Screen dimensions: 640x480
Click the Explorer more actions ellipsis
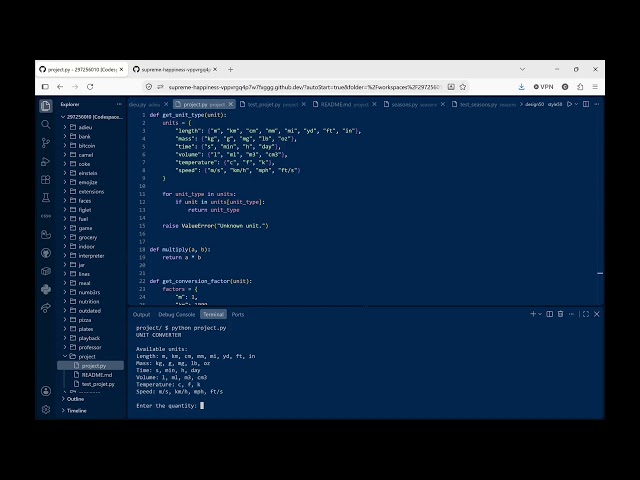[x=119, y=104]
